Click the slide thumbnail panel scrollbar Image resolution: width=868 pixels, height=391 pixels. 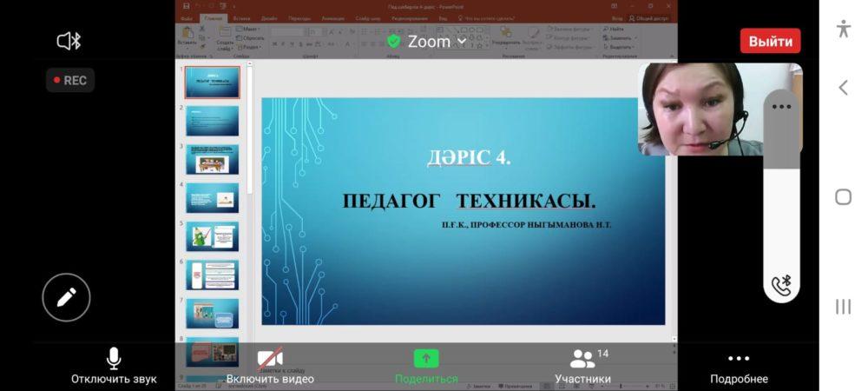[249, 130]
